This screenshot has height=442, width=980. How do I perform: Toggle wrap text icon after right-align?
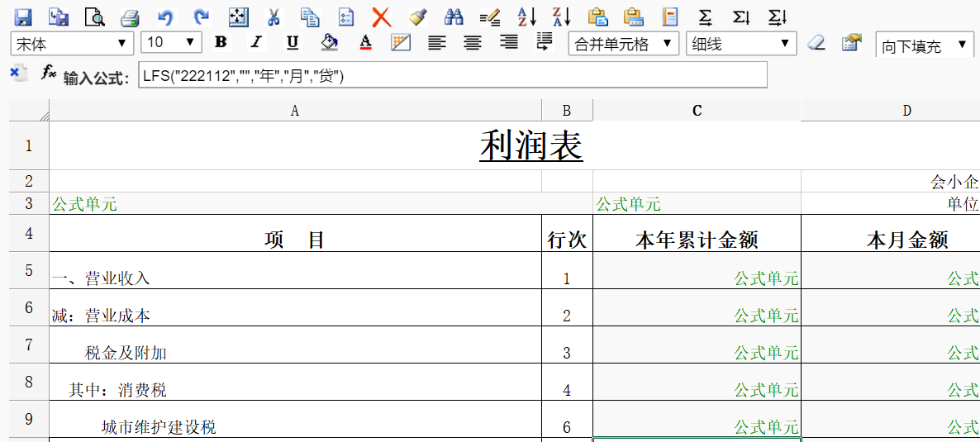click(545, 42)
